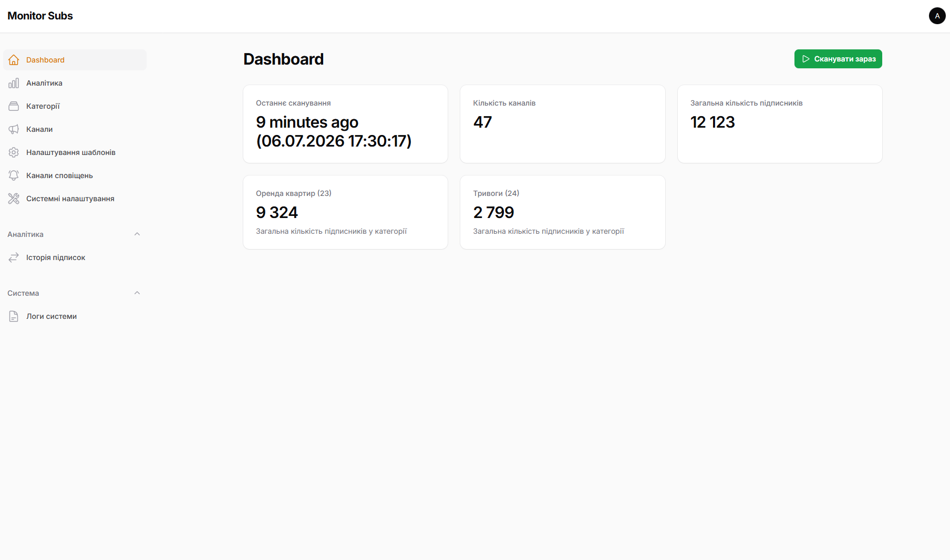The height and width of the screenshot is (560, 950).
Task: Click the Dashboard home icon
Action: (14, 60)
